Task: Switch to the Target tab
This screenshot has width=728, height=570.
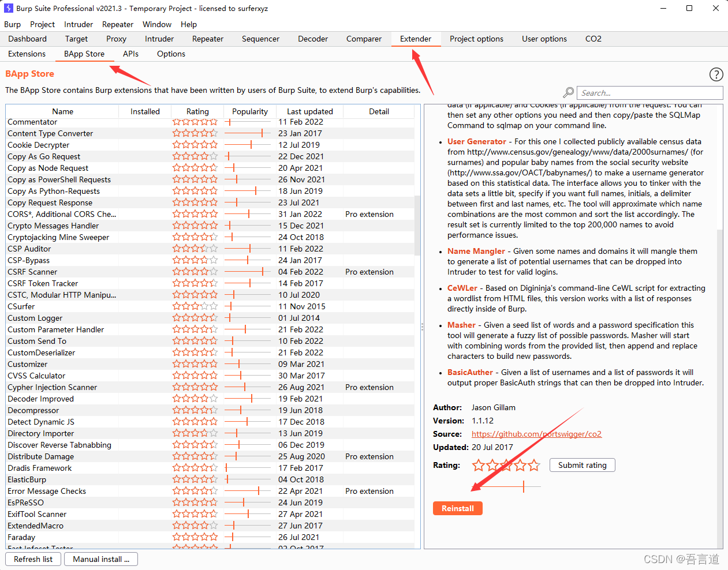Action: click(x=76, y=39)
